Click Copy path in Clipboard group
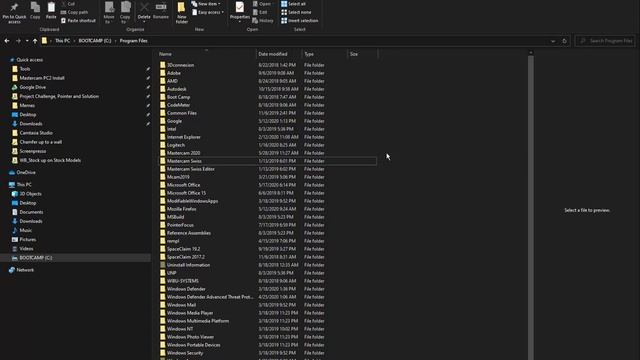This screenshot has height=360, width=640. click(x=75, y=12)
